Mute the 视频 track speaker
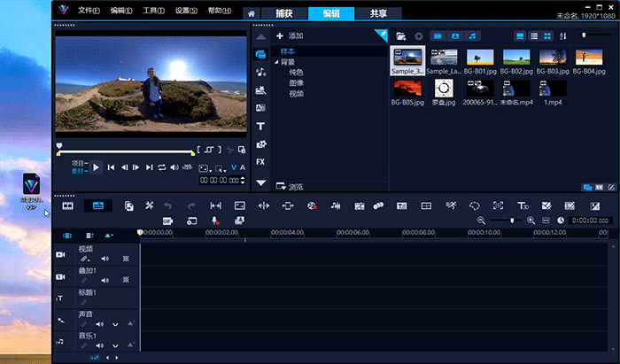This screenshot has width=620, height=364. (105, 259)
